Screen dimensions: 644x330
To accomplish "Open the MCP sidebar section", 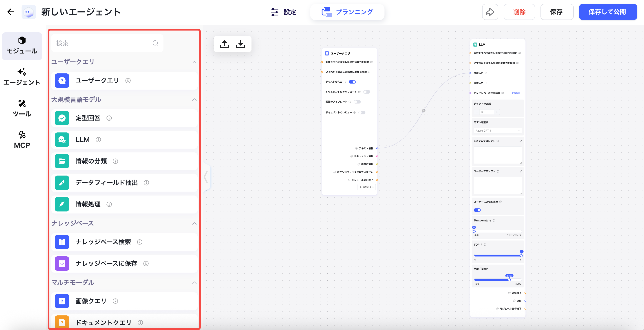I will point(22,139).
